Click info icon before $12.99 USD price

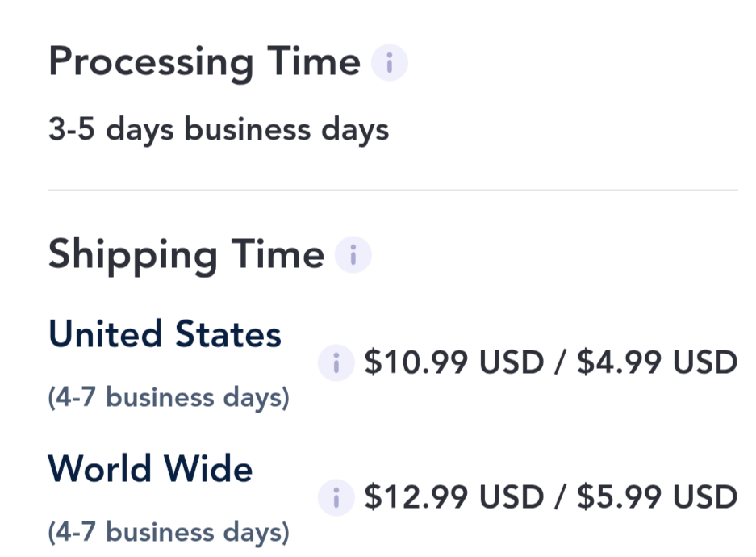click(336, 496)
